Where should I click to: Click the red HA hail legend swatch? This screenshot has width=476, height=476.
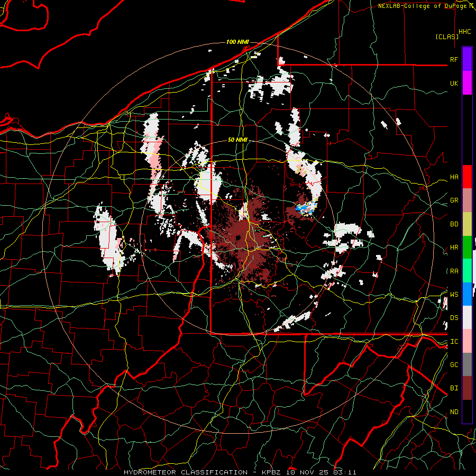pyautogui.click(x=467, y=177)
